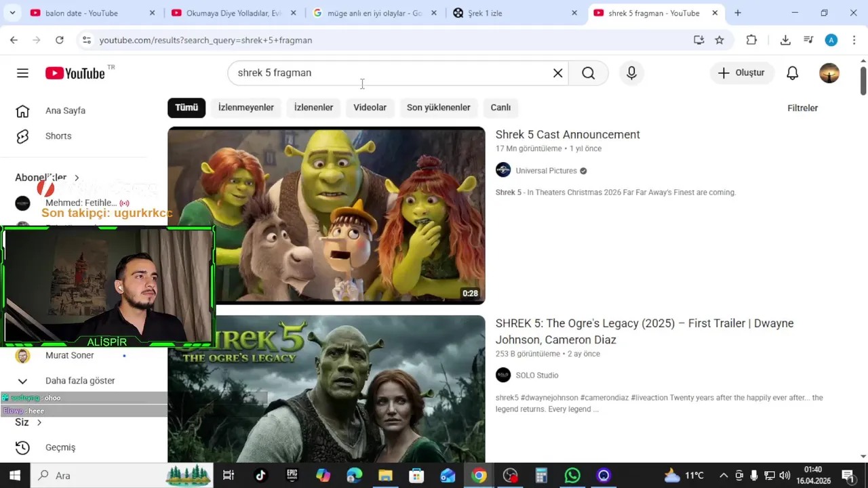Play the Shrek 5 Cast Announcement thumbnail
Screen dimensions: 868x488
point(326,215)
